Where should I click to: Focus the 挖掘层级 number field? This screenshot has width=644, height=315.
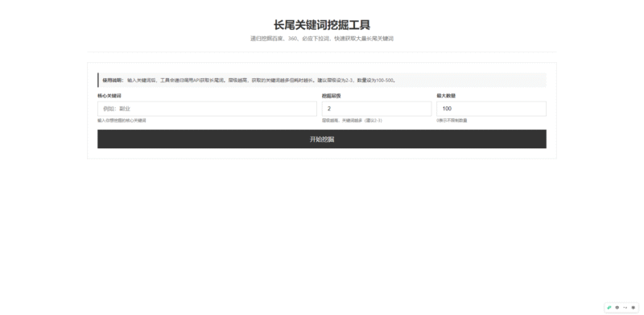tap(377, 109)
